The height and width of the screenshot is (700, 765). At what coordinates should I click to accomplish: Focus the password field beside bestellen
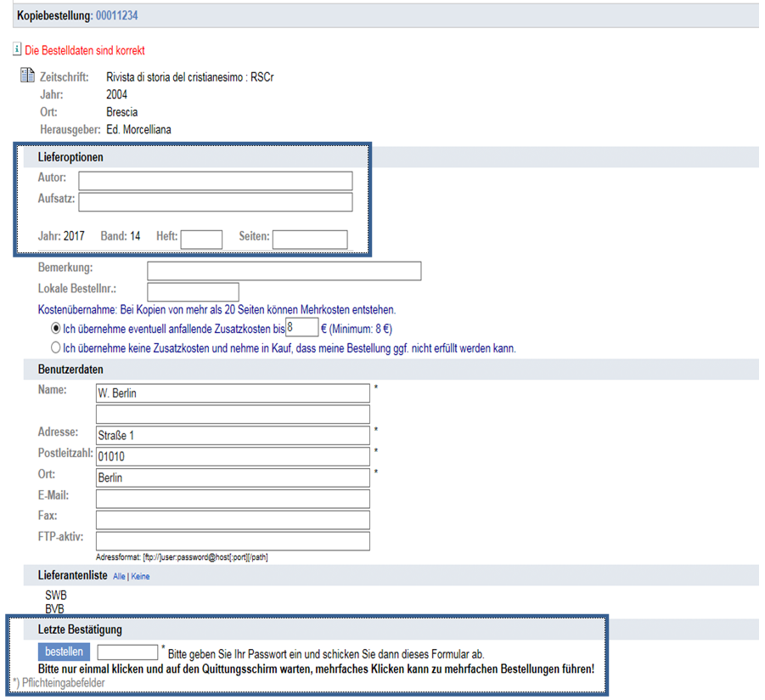(x=127, y=652)
